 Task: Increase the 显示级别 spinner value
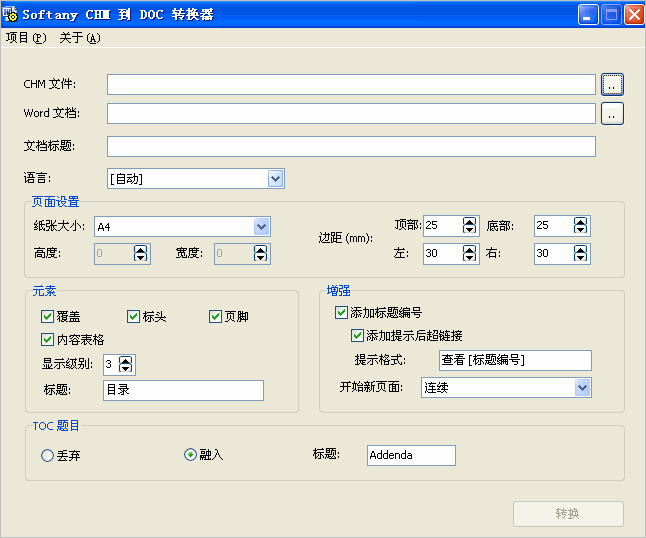click(126, 360)
